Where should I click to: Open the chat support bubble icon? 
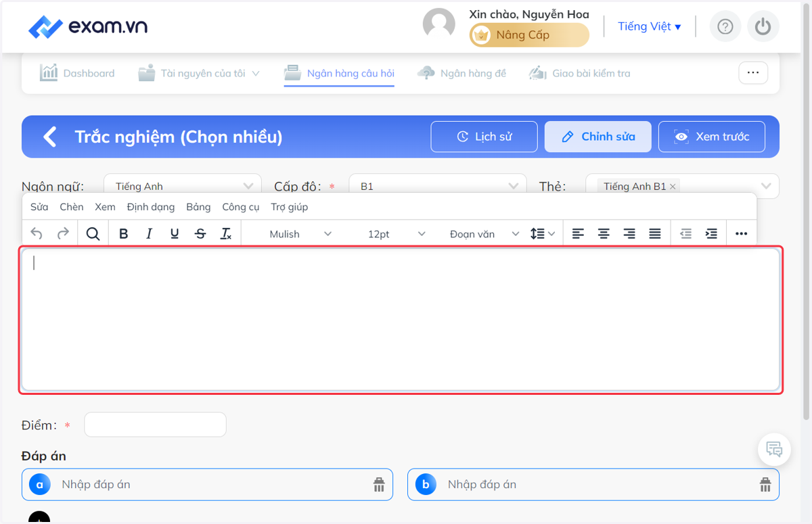pyautogui.click(x=774, y=449)
